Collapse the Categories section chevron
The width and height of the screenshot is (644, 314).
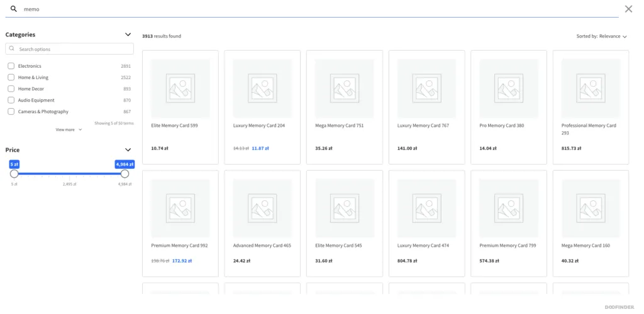click(128, 35)
